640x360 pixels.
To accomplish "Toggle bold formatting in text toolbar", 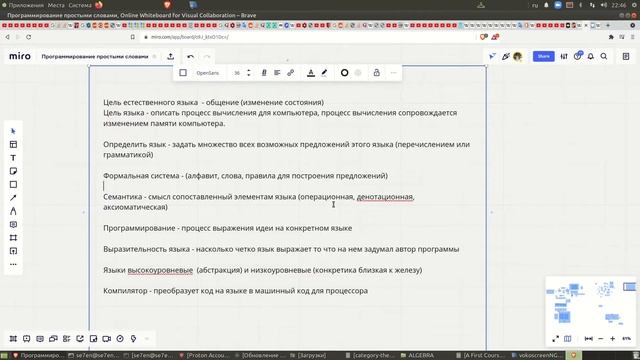I will tap(264, 73).
